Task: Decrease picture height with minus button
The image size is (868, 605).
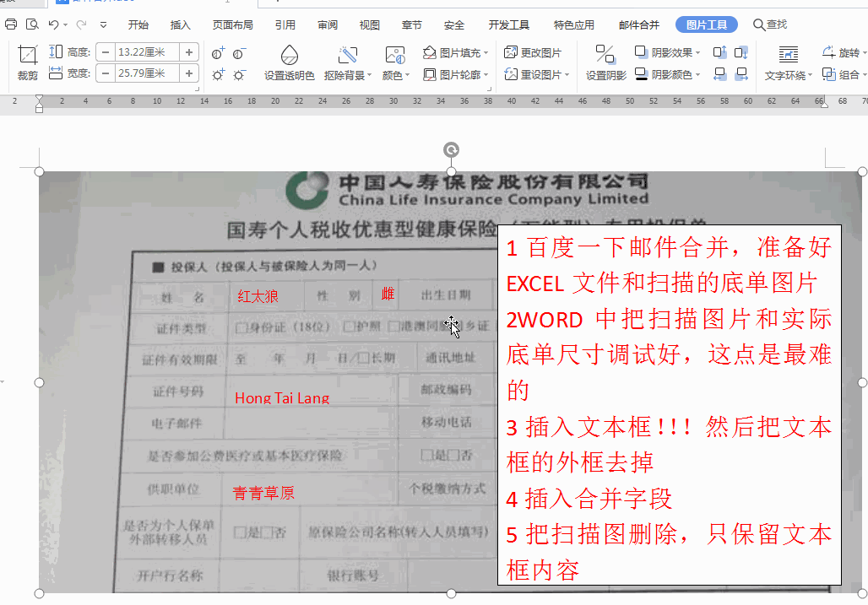Action: [x=106, y=52]
